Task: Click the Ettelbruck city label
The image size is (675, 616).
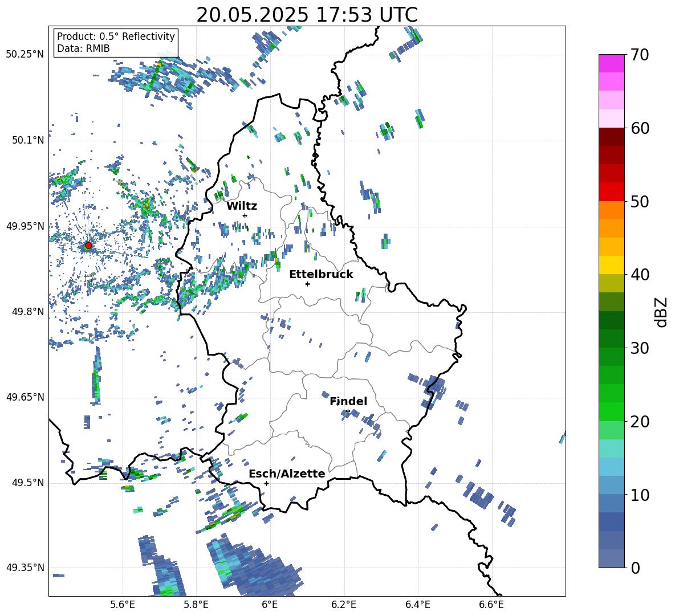Action: pyautogui.click(x=321, y=275)
